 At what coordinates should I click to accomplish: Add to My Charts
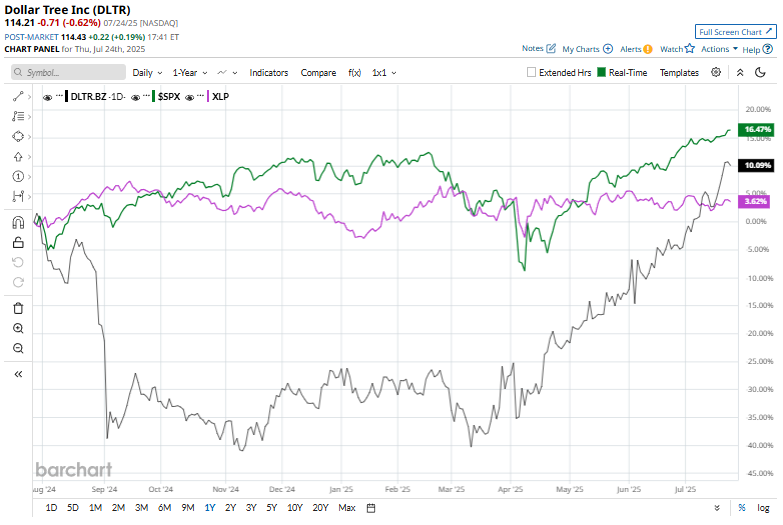coord(587,49)
